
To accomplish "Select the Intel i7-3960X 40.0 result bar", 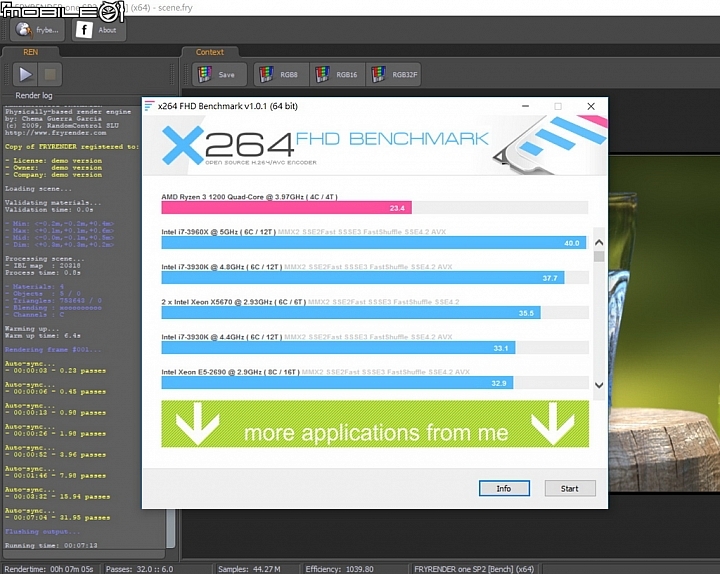I will (373, 242).
